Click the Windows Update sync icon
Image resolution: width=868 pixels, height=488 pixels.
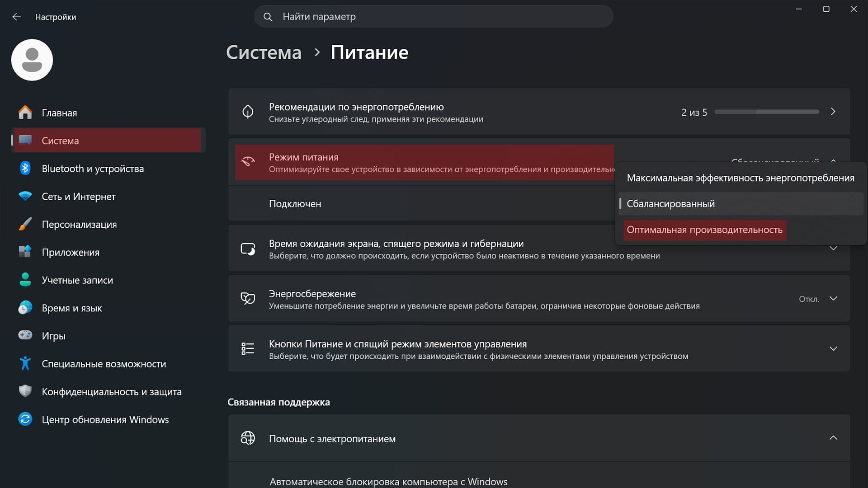click(x=25, y=419)
